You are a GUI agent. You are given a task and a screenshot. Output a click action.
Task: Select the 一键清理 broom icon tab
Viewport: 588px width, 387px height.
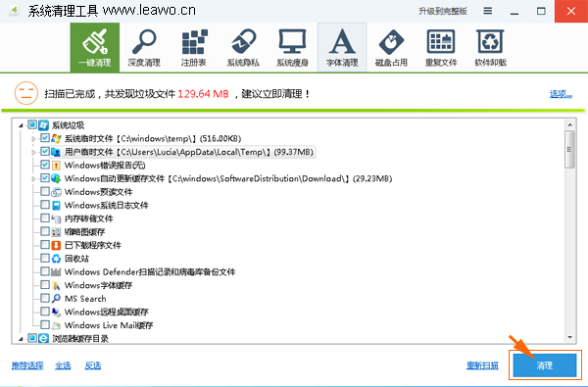click(x=95, y=47)
